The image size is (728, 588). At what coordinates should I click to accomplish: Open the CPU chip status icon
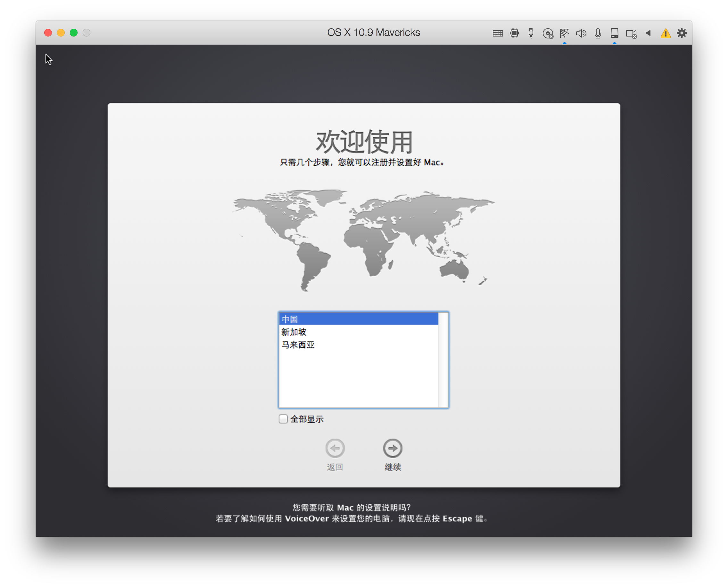pos(514,33)
